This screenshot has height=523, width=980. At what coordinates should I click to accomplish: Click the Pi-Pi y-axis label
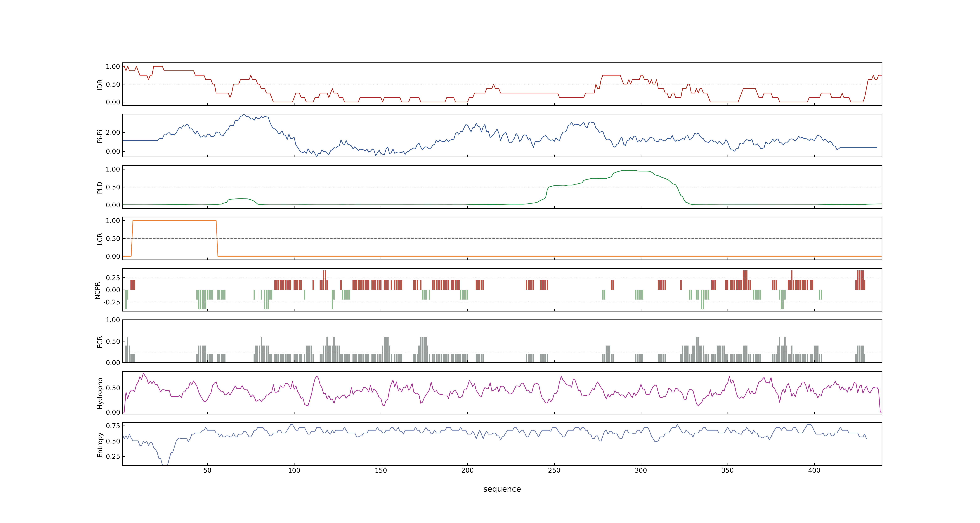pyautogui.click(x=100, y=136)
